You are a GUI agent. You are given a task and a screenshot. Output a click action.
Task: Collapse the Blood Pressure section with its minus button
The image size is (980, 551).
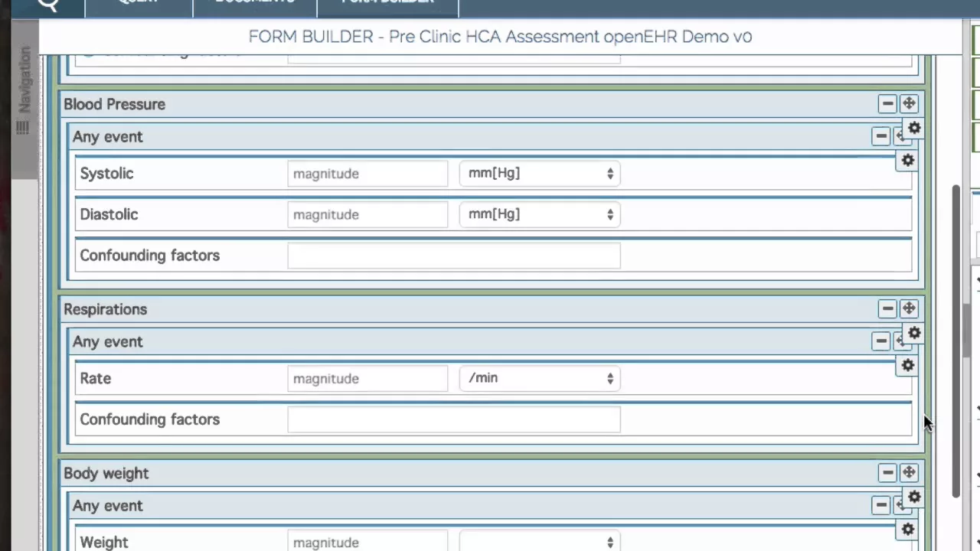(887, 103)
